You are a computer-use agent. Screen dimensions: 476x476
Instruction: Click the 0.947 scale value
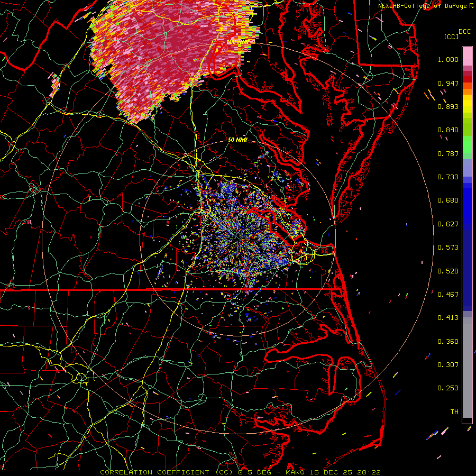448,83
